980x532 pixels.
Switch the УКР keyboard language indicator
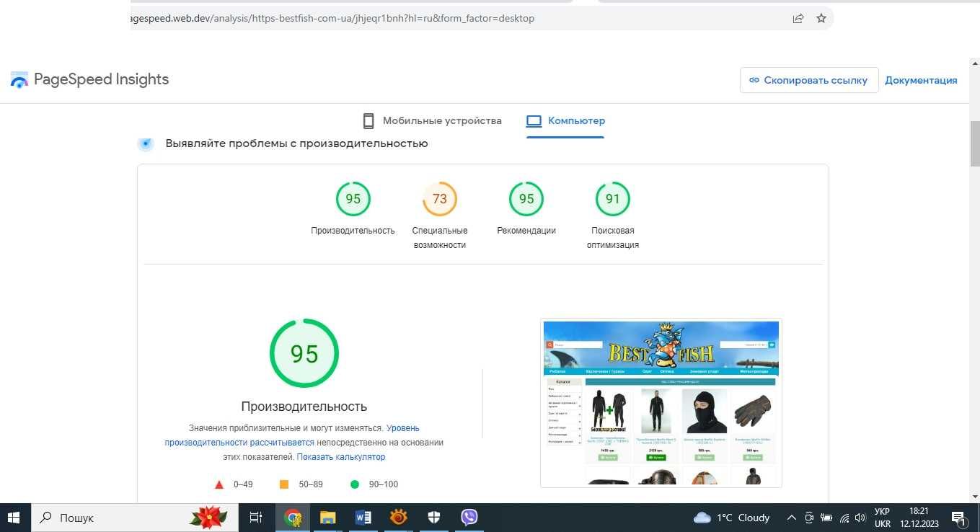click(x=883, y=518)
